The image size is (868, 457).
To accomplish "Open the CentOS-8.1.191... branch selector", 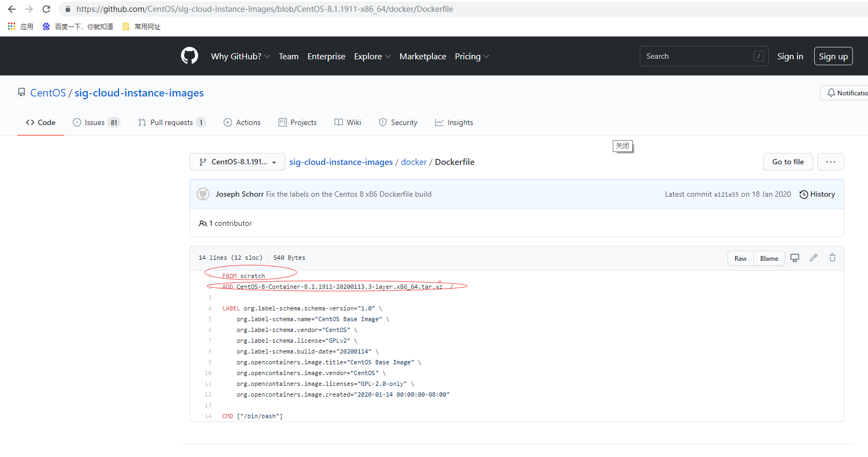I will pos(237,162).
